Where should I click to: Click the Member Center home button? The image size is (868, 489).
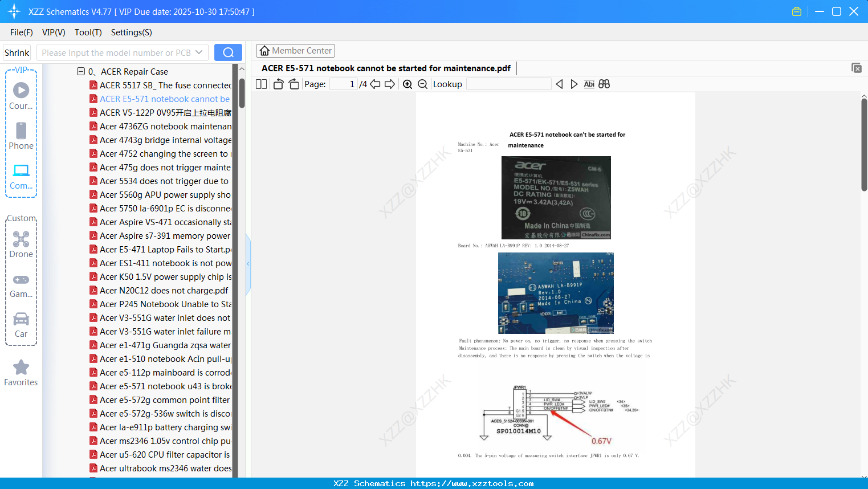tap(295, 51)
